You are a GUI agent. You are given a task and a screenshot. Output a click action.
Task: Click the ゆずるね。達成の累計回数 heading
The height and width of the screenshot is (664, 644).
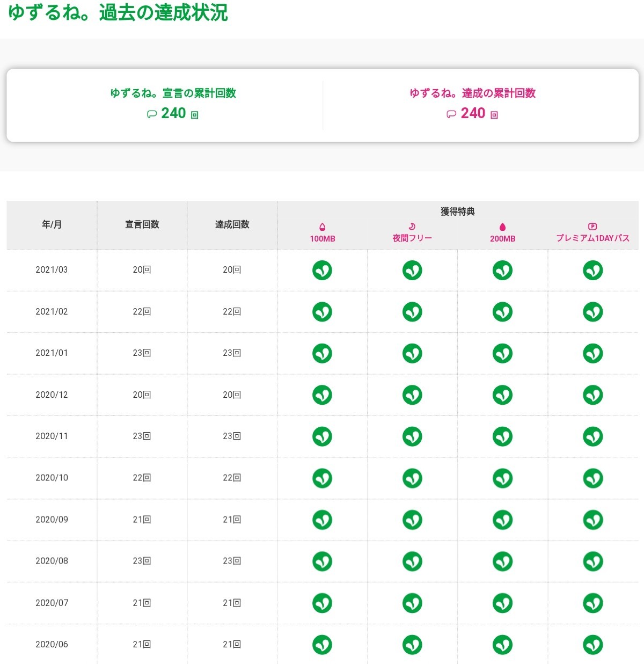coord(473,93)
